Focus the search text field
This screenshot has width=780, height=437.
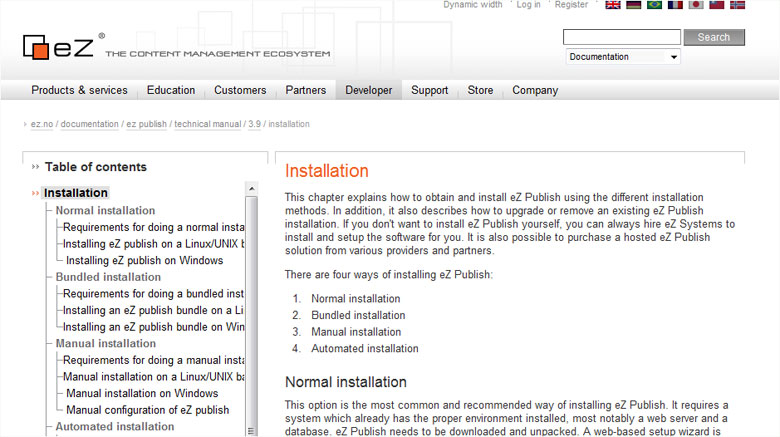click(x=622, y=37)
